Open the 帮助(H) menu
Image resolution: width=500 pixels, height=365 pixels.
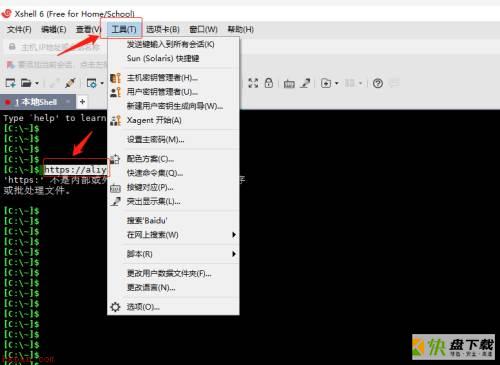pos(240,29)
